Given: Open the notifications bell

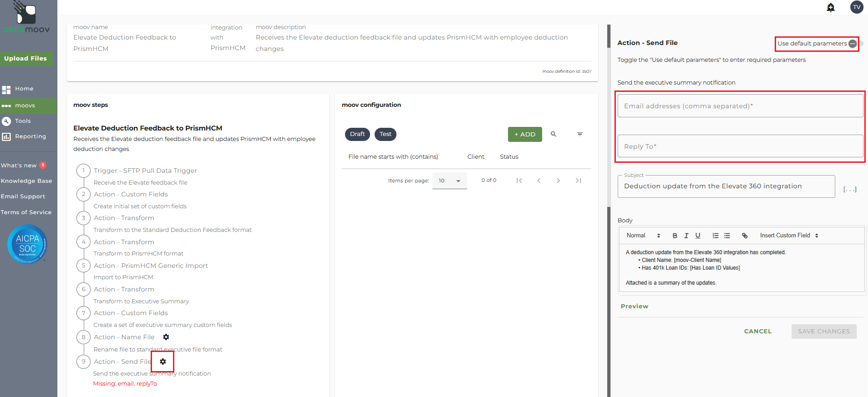Looking at the screenshot, I should pyautogui.click(x=831, y=7).
